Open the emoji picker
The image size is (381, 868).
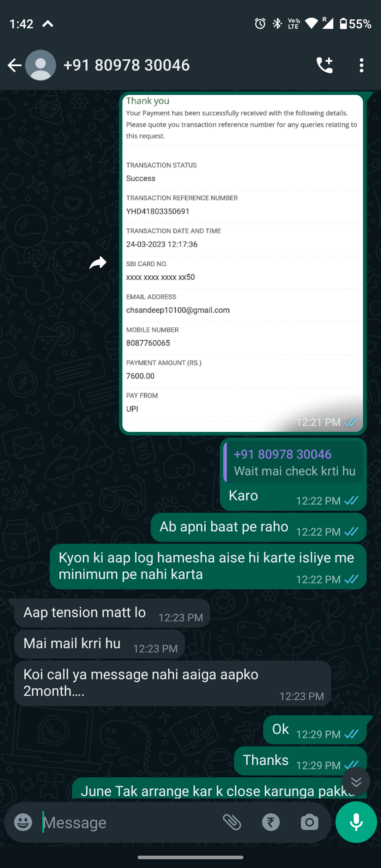(23, 822)
